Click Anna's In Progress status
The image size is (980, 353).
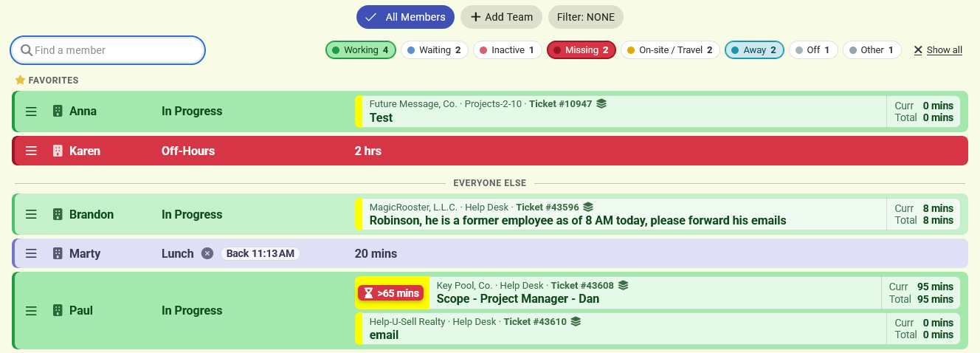pyautogui.click(x=192, y=112)
